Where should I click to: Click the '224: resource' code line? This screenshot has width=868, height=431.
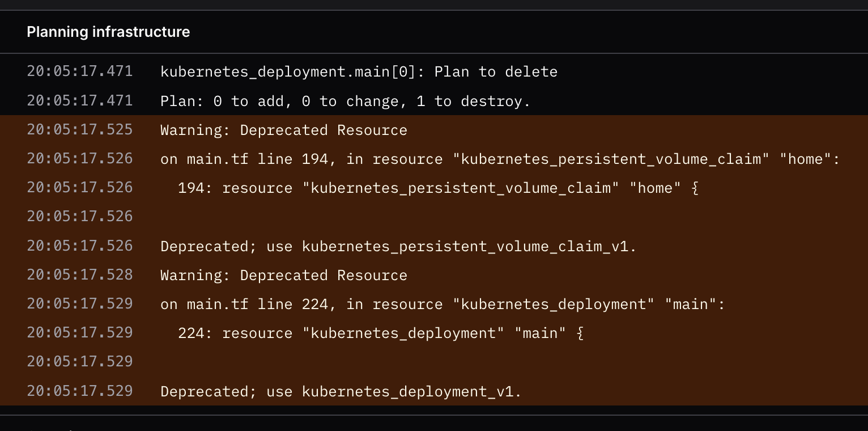[380, 333]
